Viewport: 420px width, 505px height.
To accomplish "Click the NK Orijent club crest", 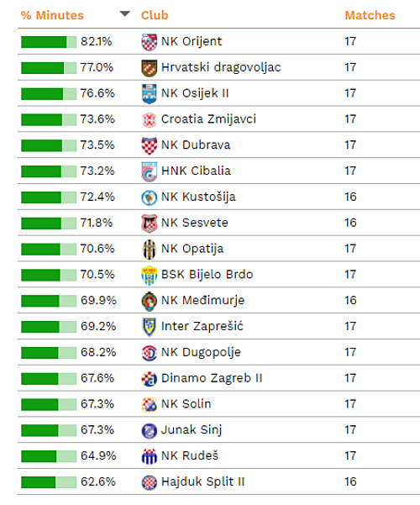I will point(150,42).
